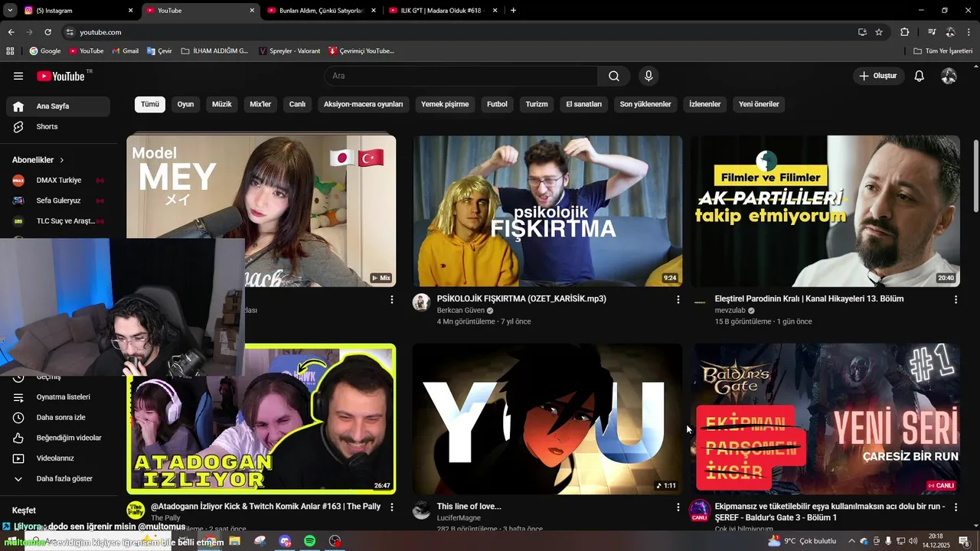Click the mevzulab channel name
The width and height of the screenshot is (980, 551).
730,311
